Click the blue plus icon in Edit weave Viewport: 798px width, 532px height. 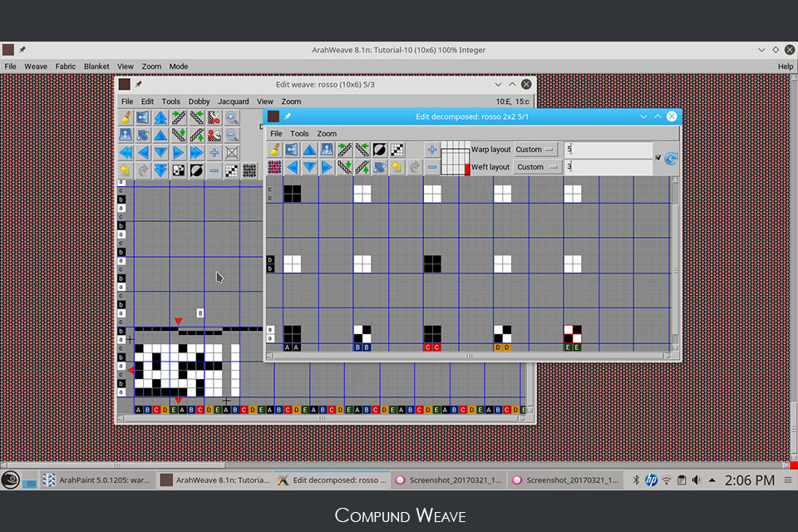214,153
